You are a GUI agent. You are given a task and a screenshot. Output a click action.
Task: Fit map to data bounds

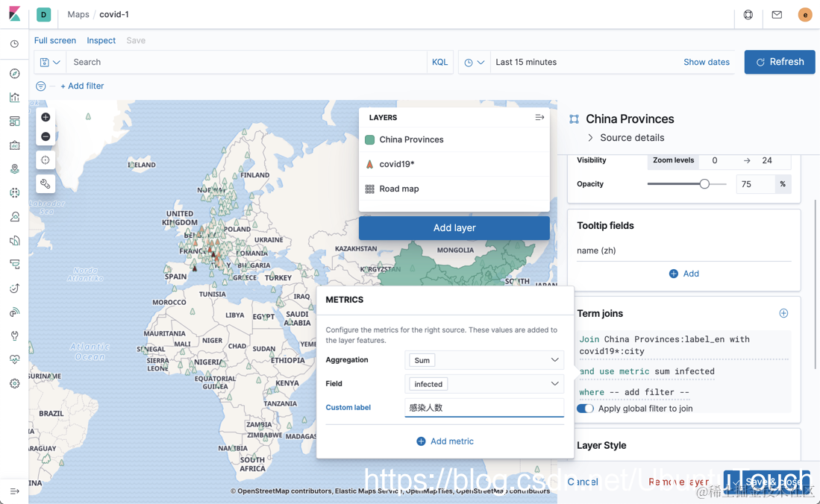click(x=46, y=160)
